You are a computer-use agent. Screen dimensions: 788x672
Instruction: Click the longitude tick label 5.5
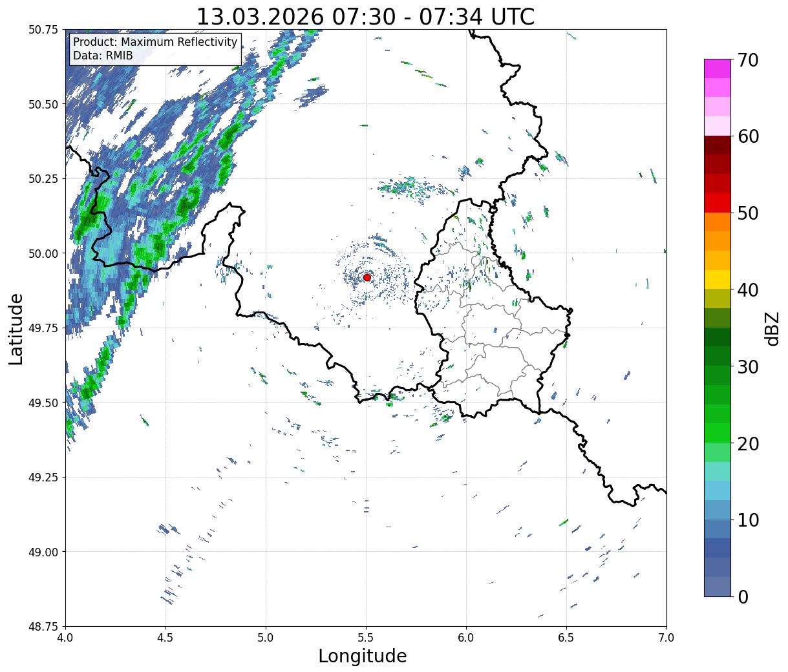coord(366,637)
